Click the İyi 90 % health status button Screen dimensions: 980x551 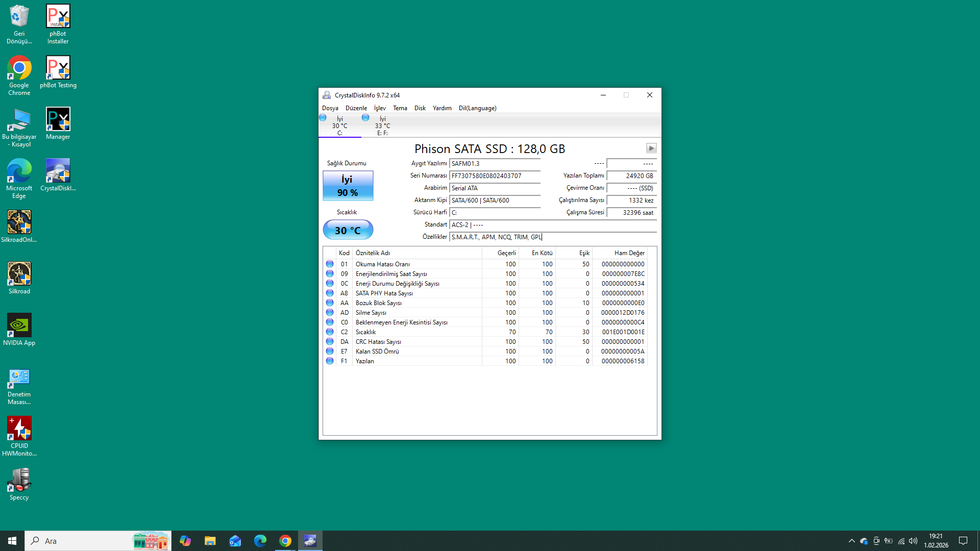tap(348, 186)
